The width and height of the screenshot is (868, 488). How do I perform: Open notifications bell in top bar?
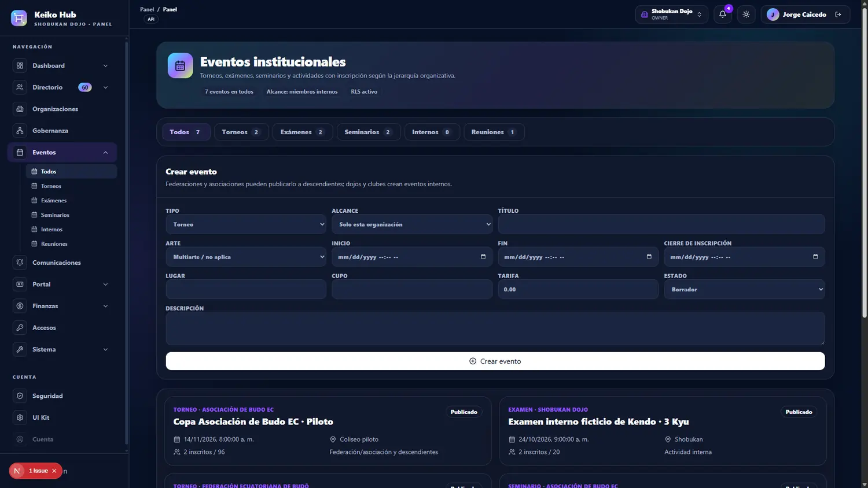(x=723, y=14)
